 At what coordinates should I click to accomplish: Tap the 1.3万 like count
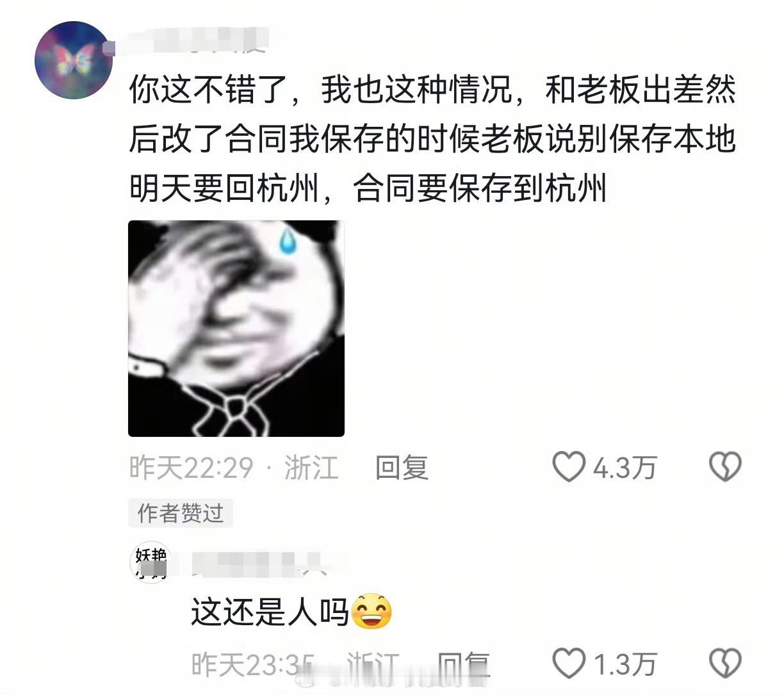point(624,665)
